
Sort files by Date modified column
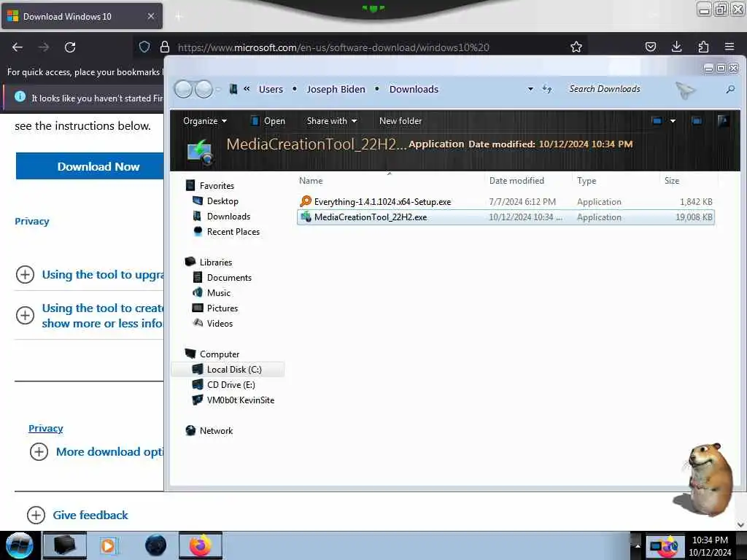click(x=516, y=181)
